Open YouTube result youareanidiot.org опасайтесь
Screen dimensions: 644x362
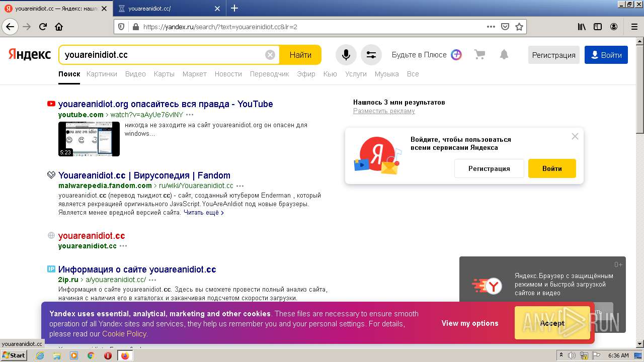click(x=166, y=104)
